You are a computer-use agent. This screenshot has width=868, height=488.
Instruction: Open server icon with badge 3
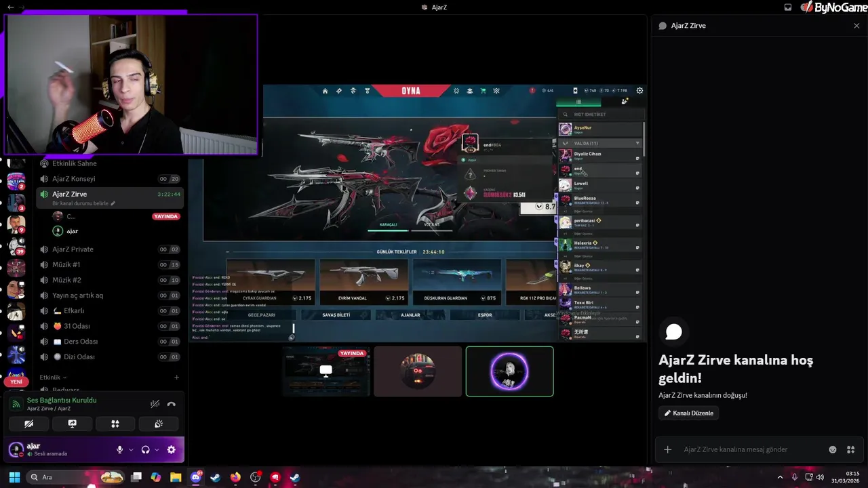coord(16,202)
